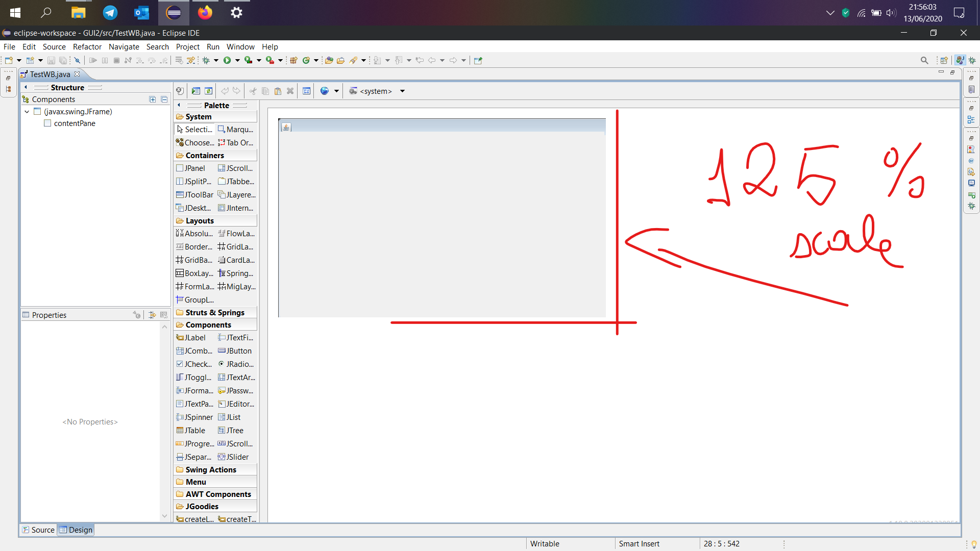Select the JRadioButton palette item
This screenshot has width=980, height=551.
pos(236,364)
